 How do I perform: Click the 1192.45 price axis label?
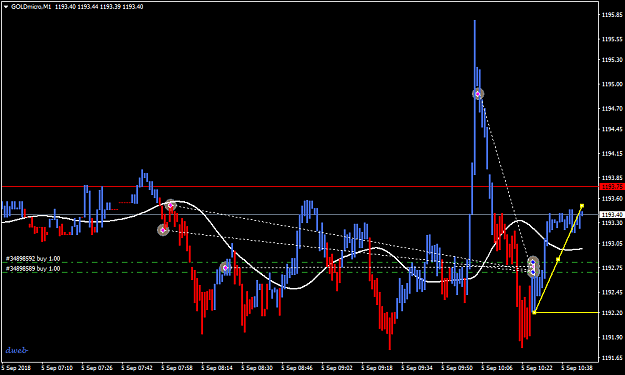pos(612,292)
